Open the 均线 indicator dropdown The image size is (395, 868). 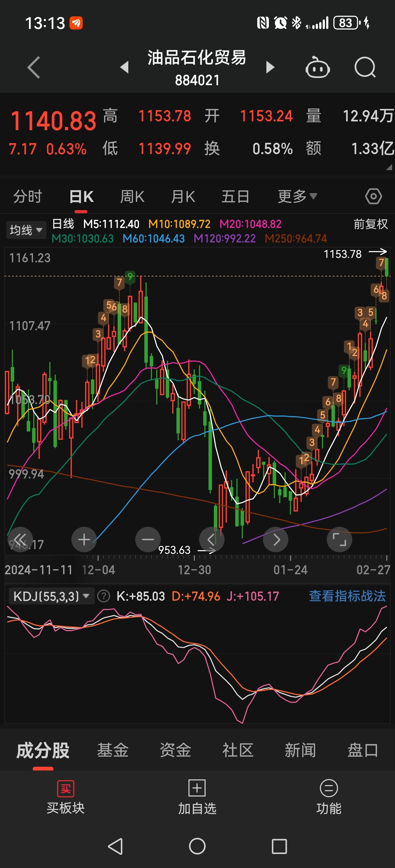(26, 230)
